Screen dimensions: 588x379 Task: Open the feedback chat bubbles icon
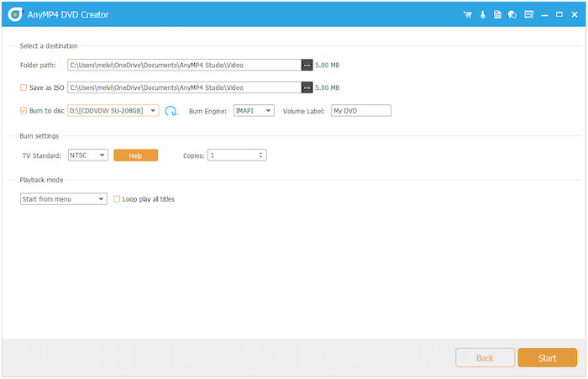[512, 15]
